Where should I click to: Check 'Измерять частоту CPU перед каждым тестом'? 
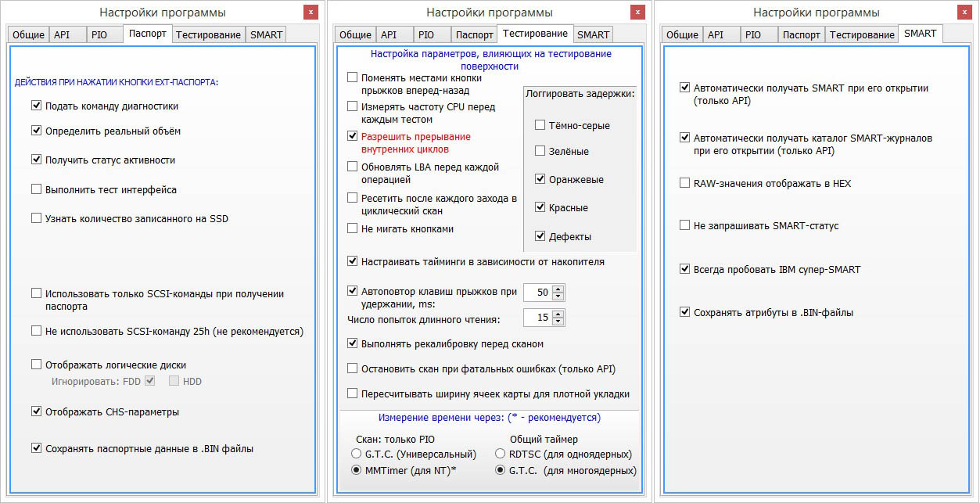[x=353, y=106]
